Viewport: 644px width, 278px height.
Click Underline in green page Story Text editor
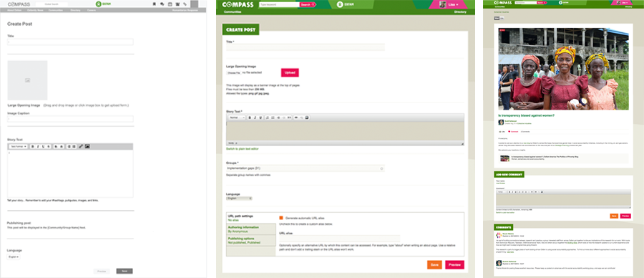click(x=260, y=118)
